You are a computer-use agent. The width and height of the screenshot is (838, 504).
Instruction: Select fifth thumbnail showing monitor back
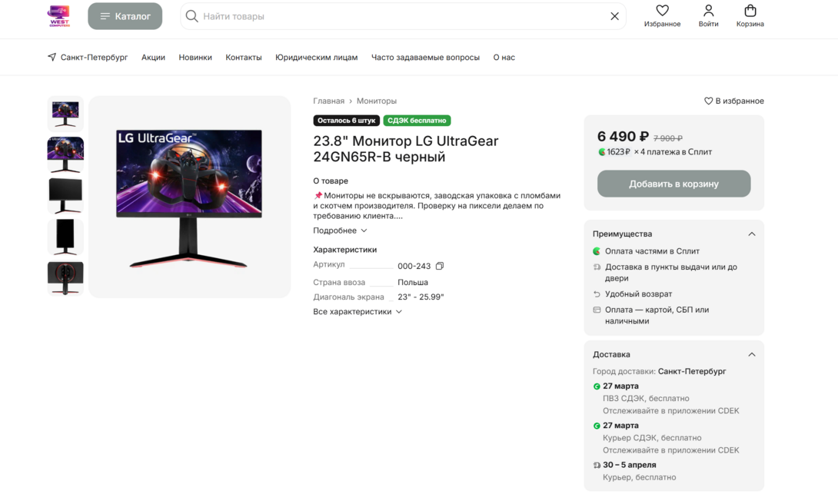click(65, 278)
